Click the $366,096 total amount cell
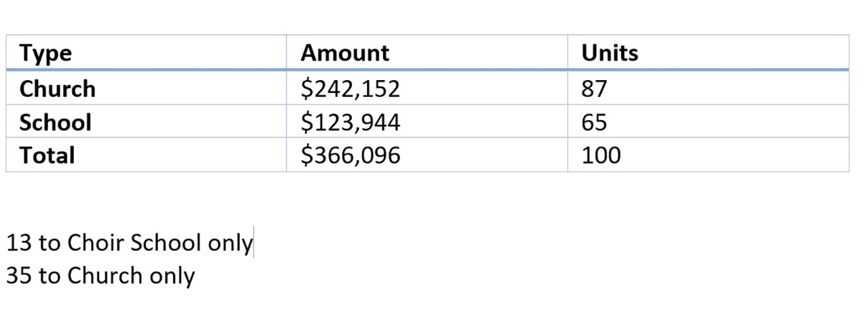Screen dimensions: 868x310 point(351,155)
